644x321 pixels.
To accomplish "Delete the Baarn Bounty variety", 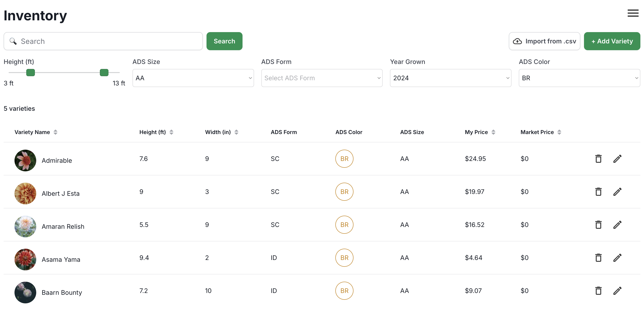I will tap(598, 290).
